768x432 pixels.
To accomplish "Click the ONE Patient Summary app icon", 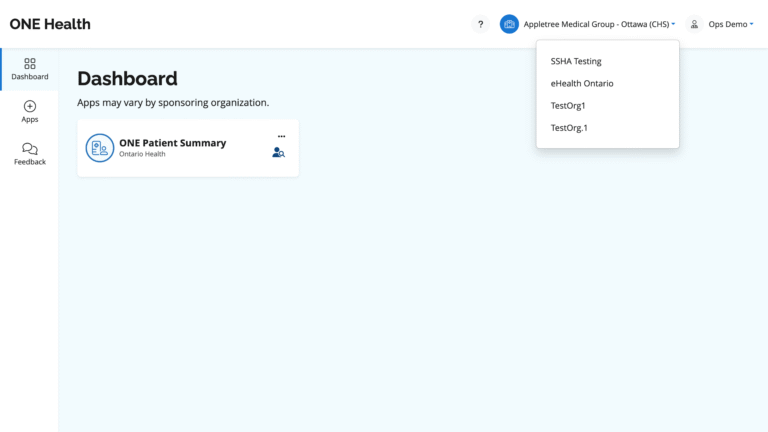I will pos(100,148).
